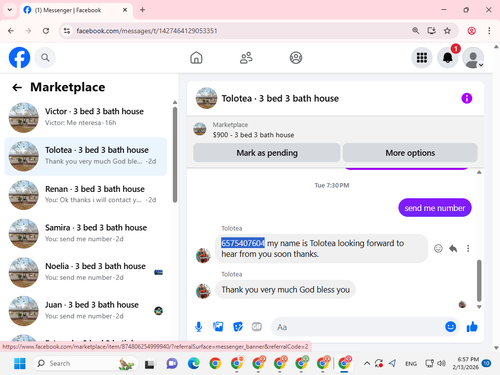The height and width of the screenshot is (375, 500).
Task: Click the Windows taskbar Search box
Action: tap(85, 363)
